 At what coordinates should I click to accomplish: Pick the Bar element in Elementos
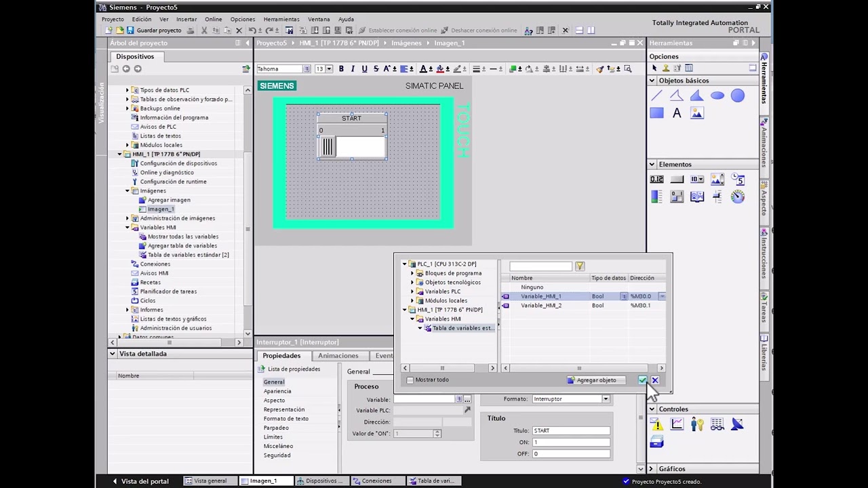(x=656, y=197)
